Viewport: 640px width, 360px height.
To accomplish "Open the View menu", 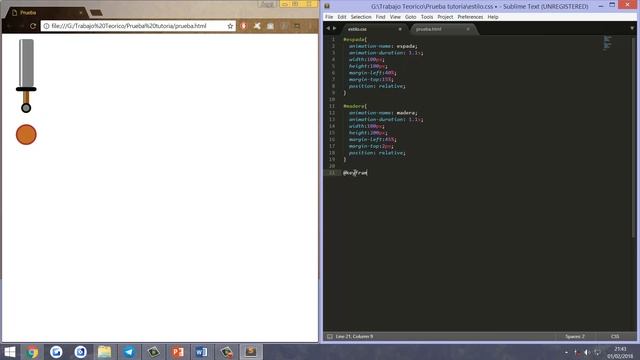I will tap(395, 17).
